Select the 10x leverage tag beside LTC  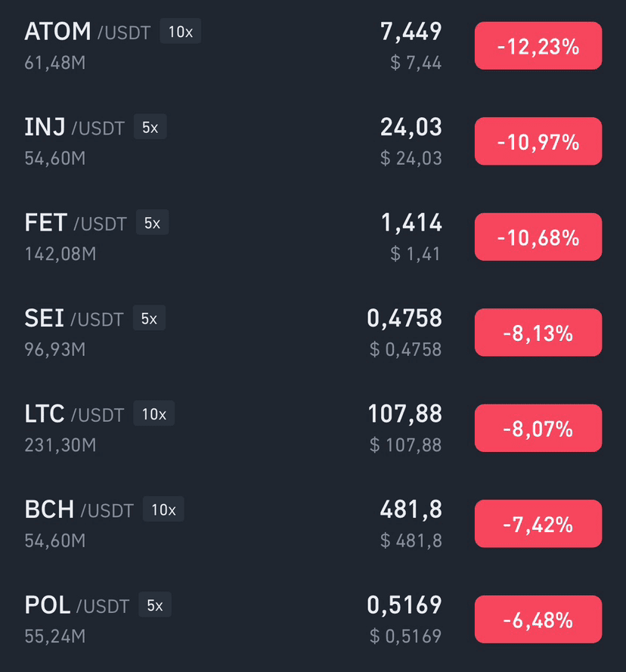coord(154,413)
